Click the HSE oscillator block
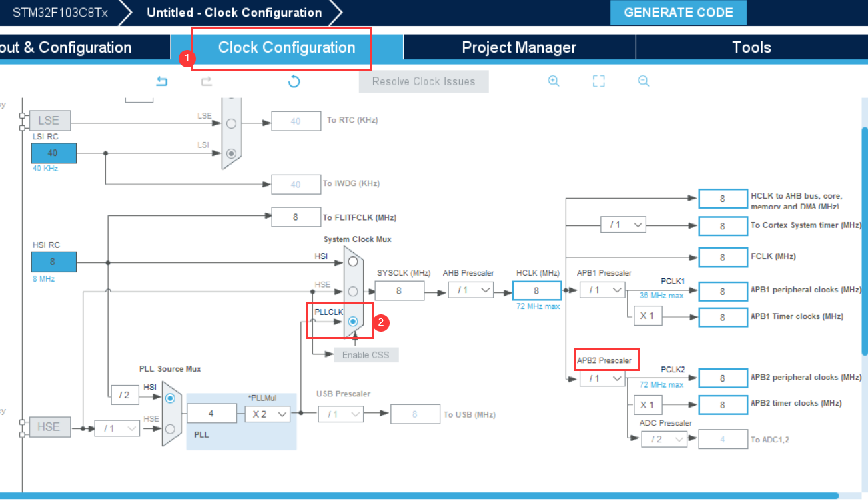Image resolution: width=868 pixels, height=503 pixels. coord(49,427)
